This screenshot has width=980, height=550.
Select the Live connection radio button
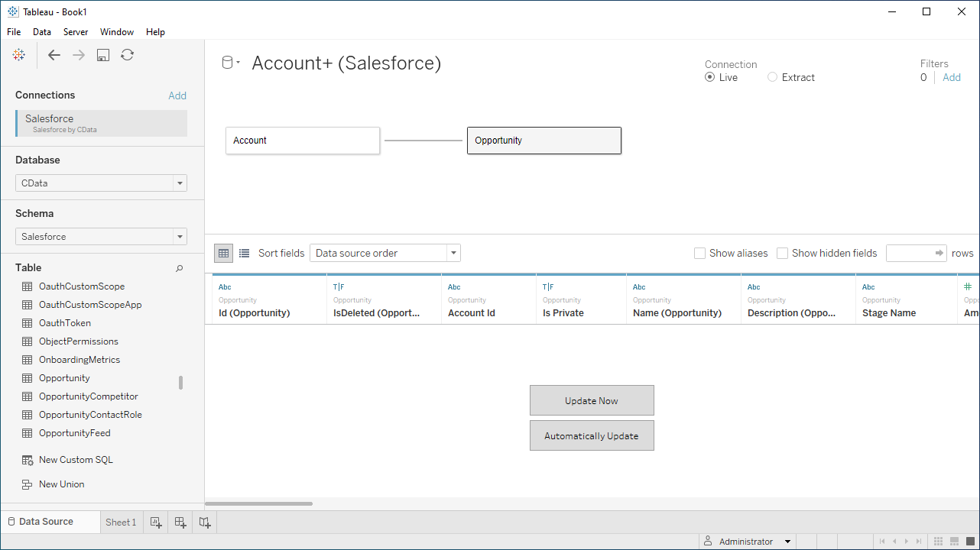710,77
